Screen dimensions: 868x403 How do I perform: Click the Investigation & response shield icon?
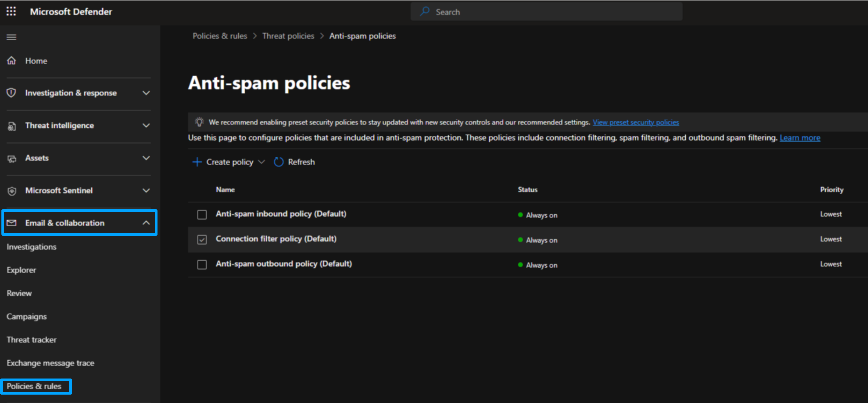[12, 93]
